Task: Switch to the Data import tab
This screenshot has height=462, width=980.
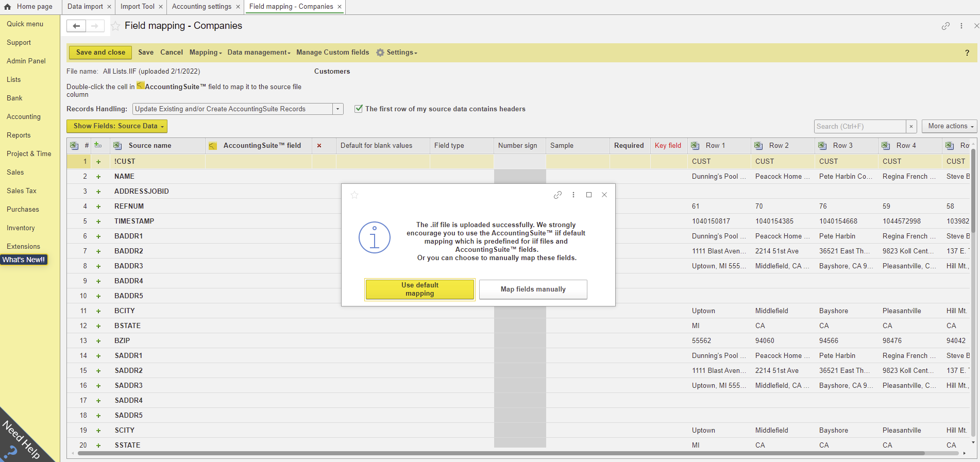Action: tap(85, 7)
